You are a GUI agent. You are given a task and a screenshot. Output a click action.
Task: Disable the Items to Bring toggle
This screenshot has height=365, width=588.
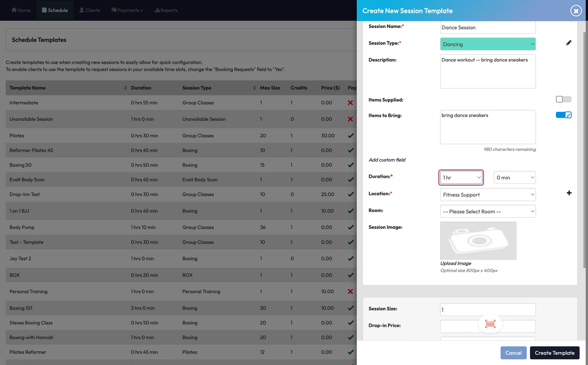563,115
